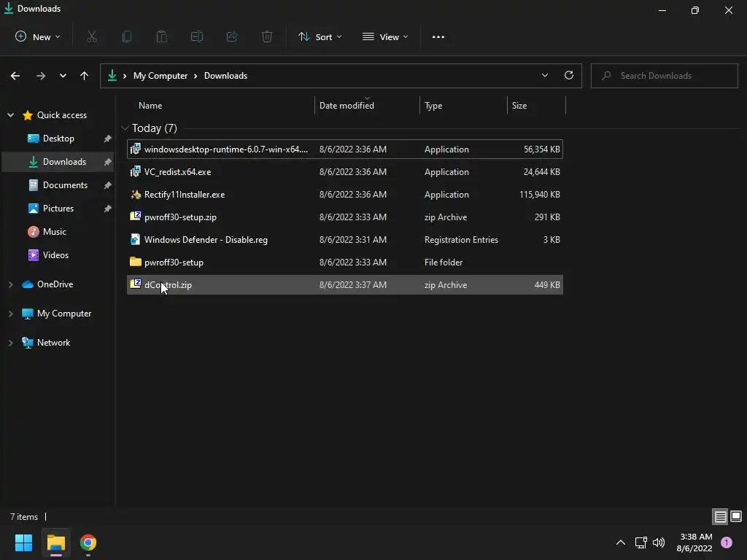Click the Cut scissors icon in toolbar

click(x=91, y=36)
